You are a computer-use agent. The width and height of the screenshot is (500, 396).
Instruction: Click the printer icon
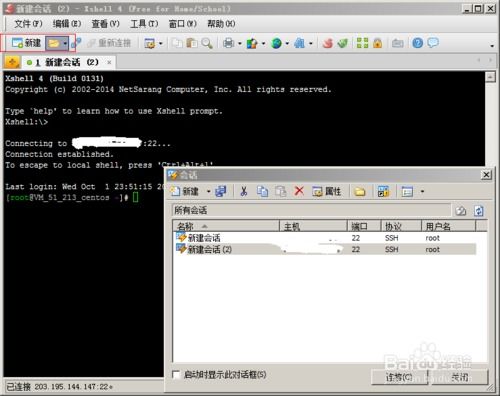229,43
